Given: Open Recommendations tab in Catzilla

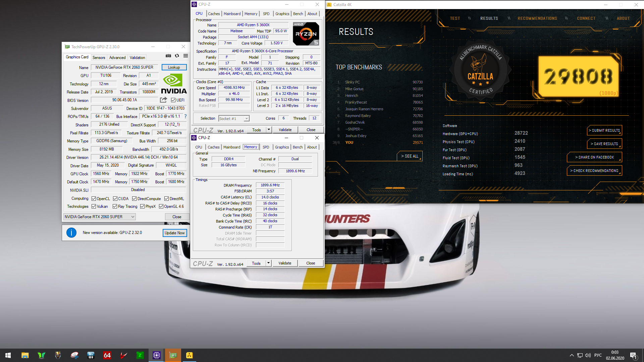Looking at the screenshot, I should (537, 18).
